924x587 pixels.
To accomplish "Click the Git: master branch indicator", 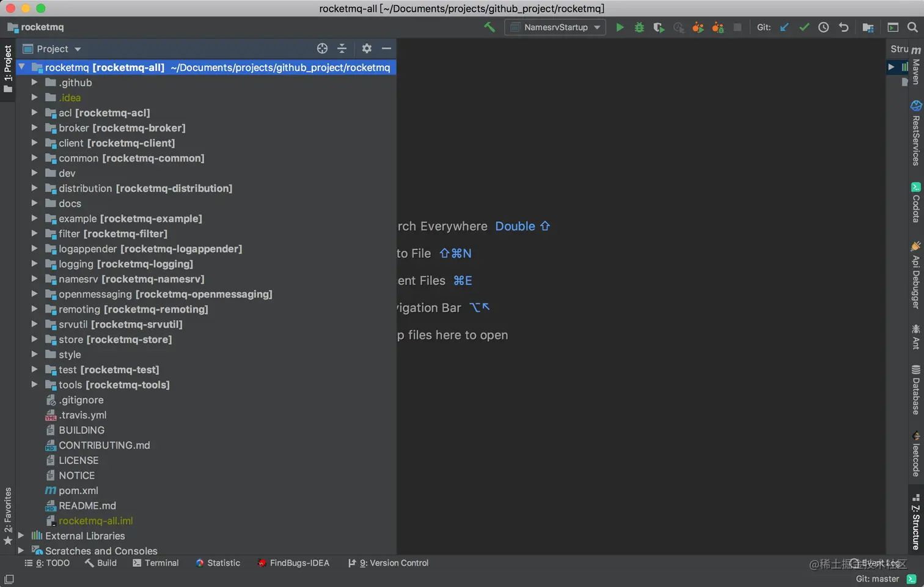I will point(878,579).
